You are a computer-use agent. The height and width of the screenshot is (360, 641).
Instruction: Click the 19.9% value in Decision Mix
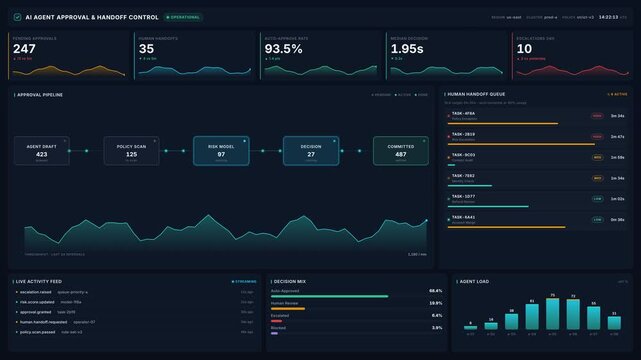click(436, 303)
